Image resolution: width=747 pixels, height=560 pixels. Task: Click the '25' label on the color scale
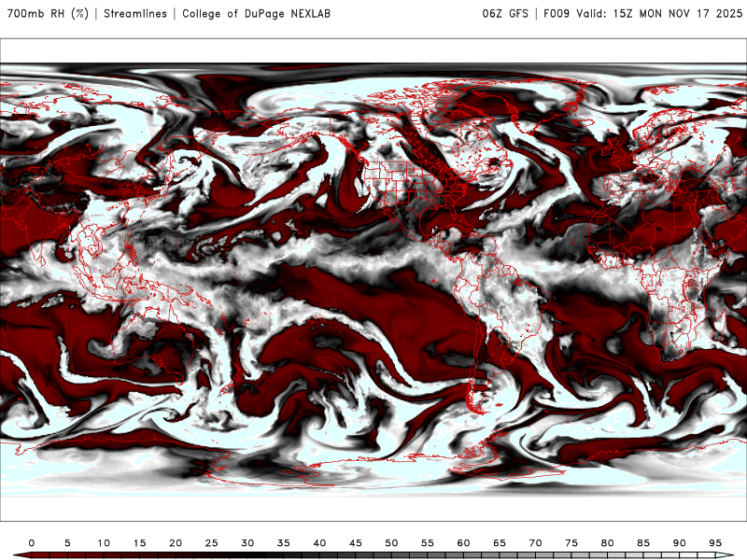click(x=212, y=543)
